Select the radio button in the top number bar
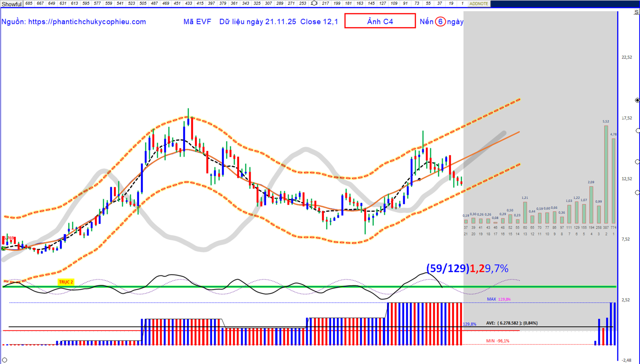 pyautogui.click(x=314, y=3)
